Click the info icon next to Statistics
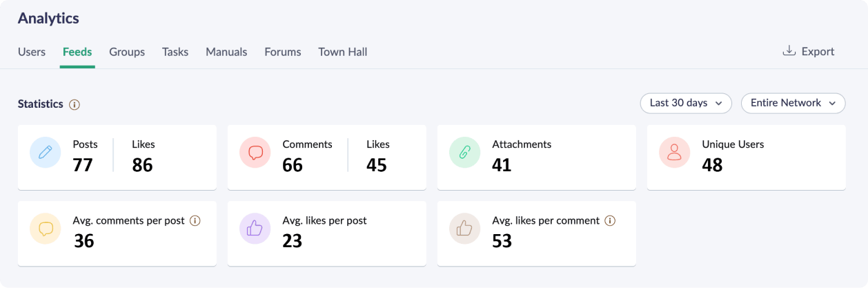This screenshot has width=868, height=288. 75,104
